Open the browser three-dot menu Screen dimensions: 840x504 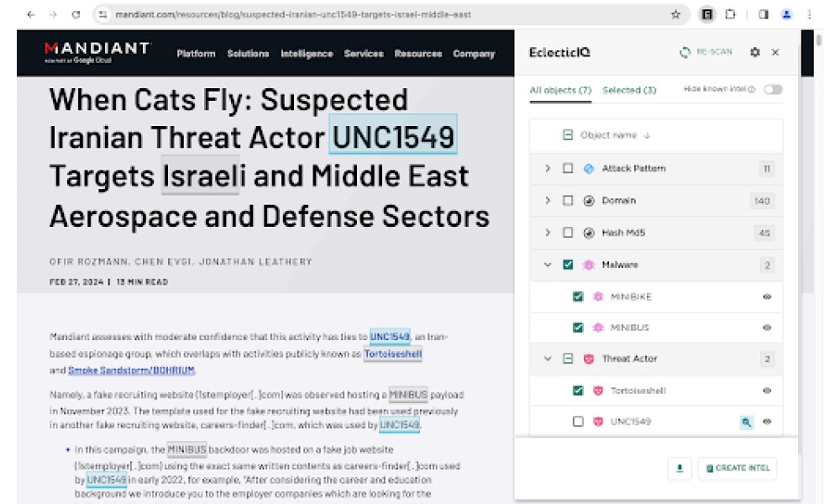pos(810,14)
